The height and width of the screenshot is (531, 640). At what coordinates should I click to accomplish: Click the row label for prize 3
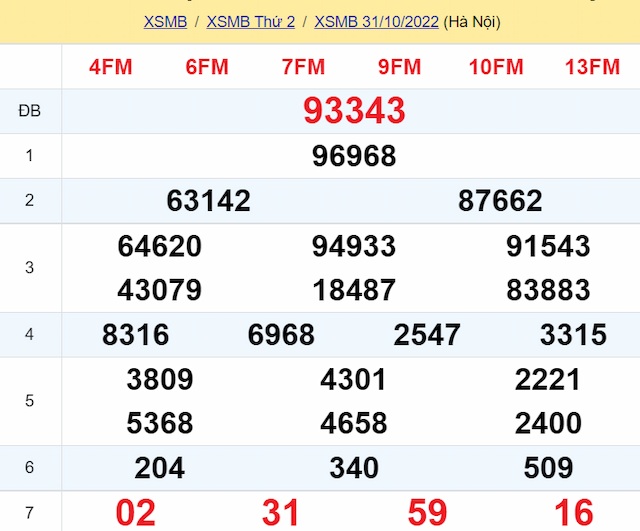click(30, 268)
